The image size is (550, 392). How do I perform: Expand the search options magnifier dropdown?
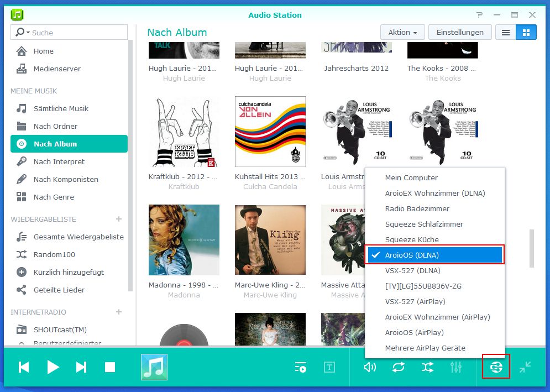pyautogui.click(x=23, y=32)
